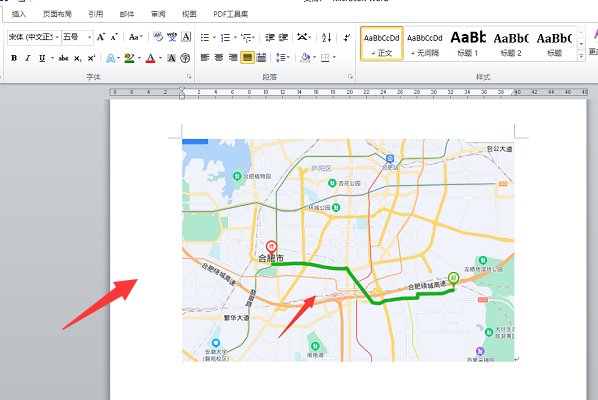Toggle subscript formatting
This screenshot has height=400, width=598.
tap(78, 58)
